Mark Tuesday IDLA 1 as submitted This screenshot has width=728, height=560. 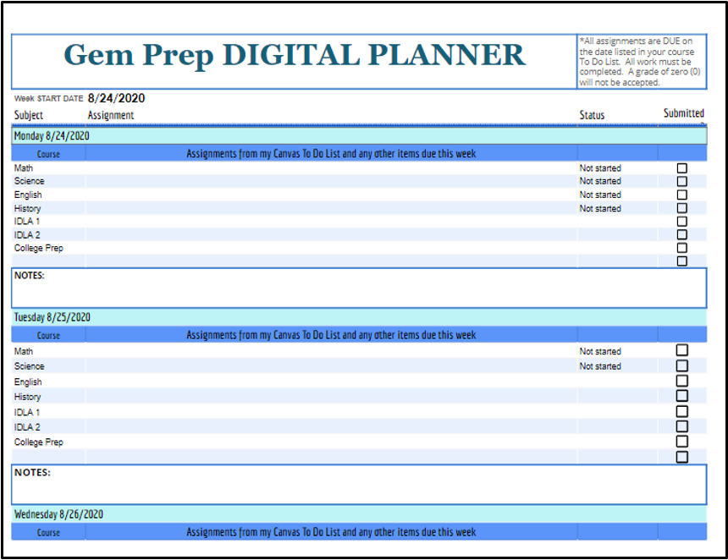681,411
